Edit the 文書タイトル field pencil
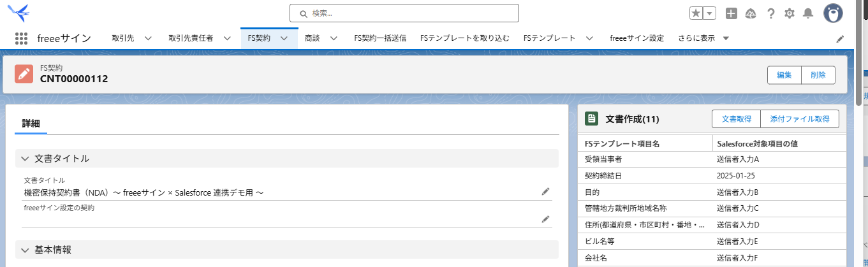The image size is (868, 267). [x=545, y=191]
